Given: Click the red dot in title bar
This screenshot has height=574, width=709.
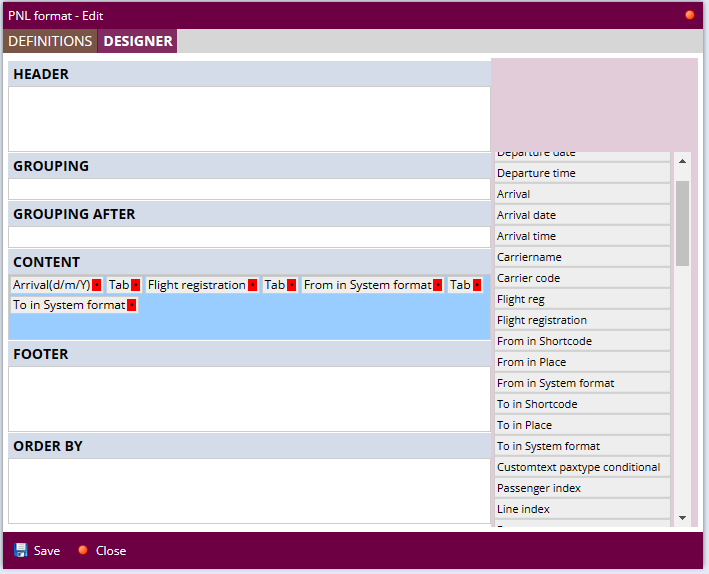Looking at the screenshot, I should point(690,15).
